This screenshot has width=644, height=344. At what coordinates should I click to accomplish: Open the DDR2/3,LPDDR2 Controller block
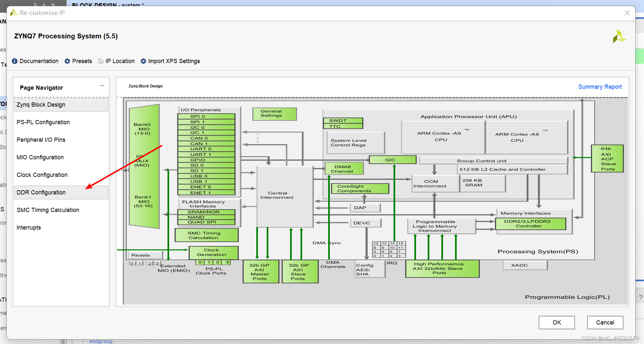tap(531, 224)
